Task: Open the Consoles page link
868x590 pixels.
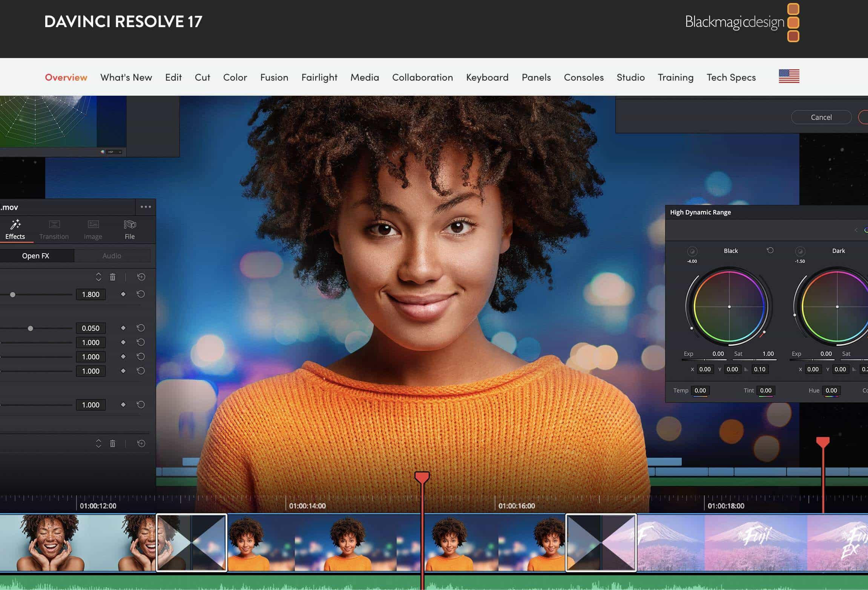Action: pos(584,77)
